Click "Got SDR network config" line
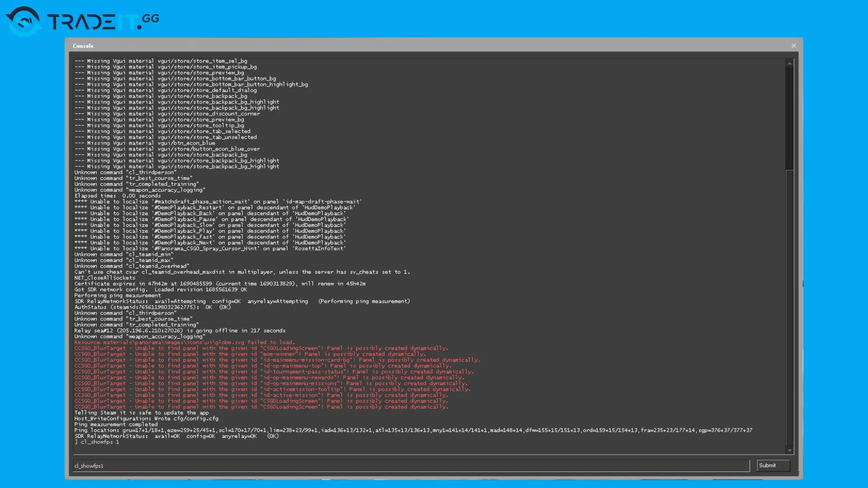 161,290
